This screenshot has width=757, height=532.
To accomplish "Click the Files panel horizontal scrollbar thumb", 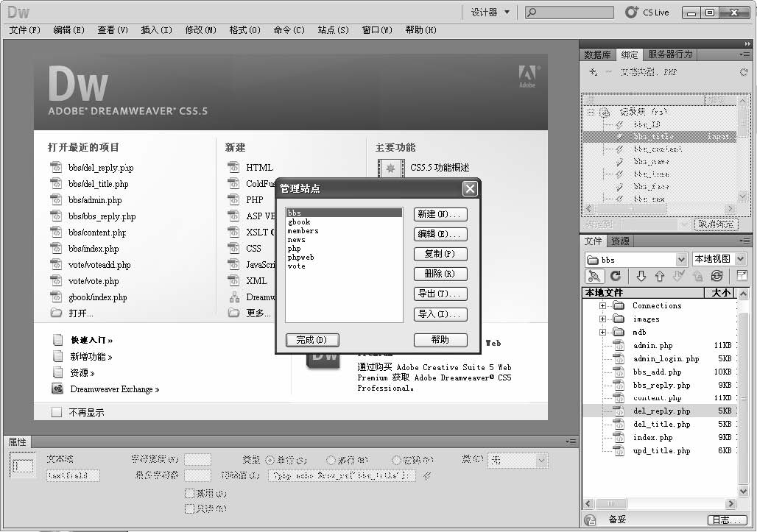I will pyautogui.click(x=610, y=503).
